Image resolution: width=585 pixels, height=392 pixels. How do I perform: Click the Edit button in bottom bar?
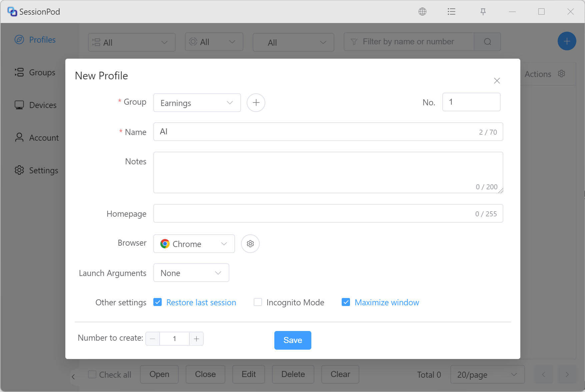tap(249, 374)
